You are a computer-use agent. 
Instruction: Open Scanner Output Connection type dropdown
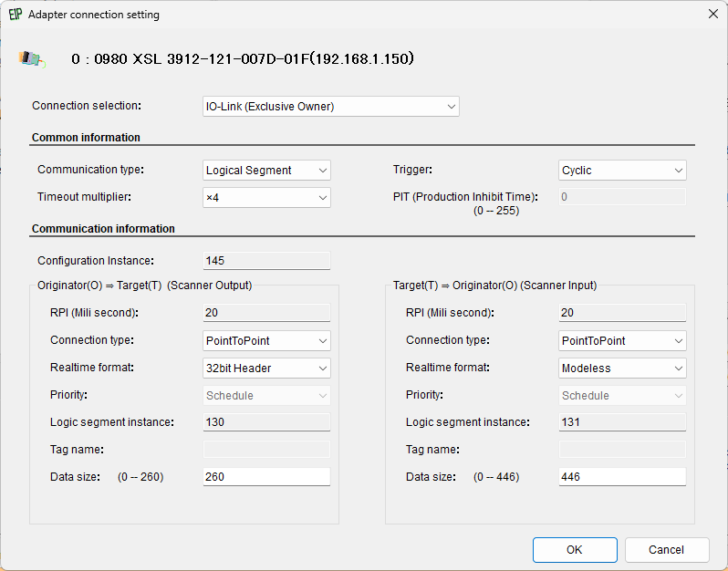click(266, 341)
